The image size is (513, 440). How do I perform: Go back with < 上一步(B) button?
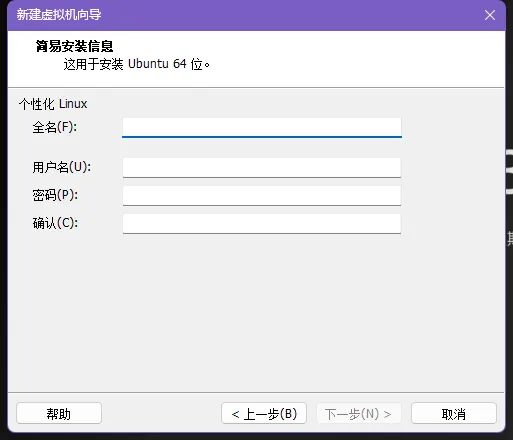pyautogui.click(x=264, y=413)
